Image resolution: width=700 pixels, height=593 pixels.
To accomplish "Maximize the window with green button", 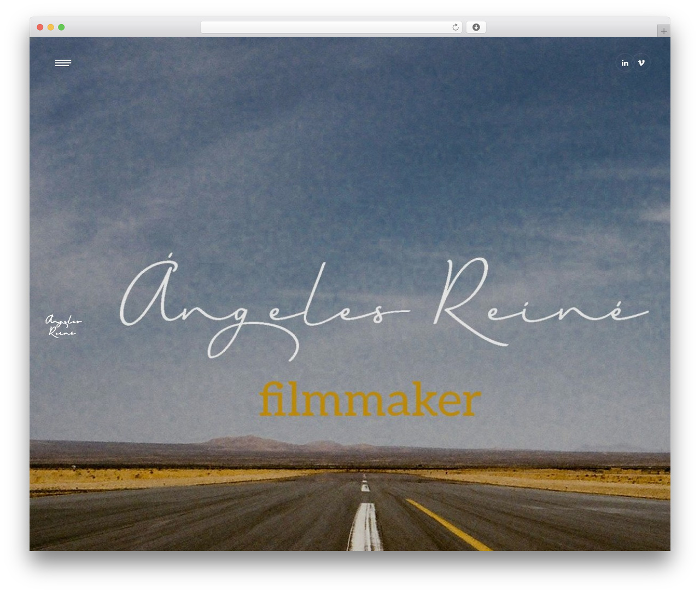I will [x=61, y=27].
